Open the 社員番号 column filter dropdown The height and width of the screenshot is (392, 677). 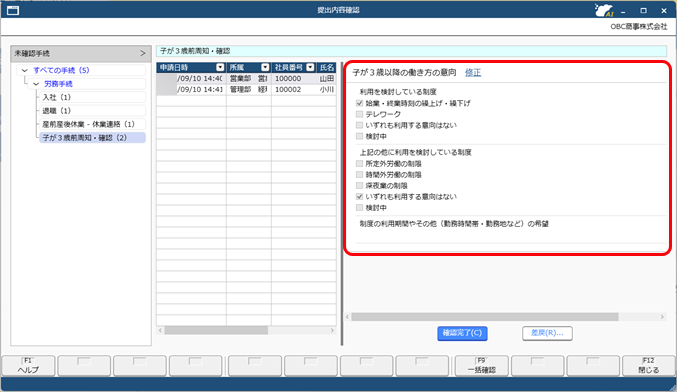tap(310, 67)
